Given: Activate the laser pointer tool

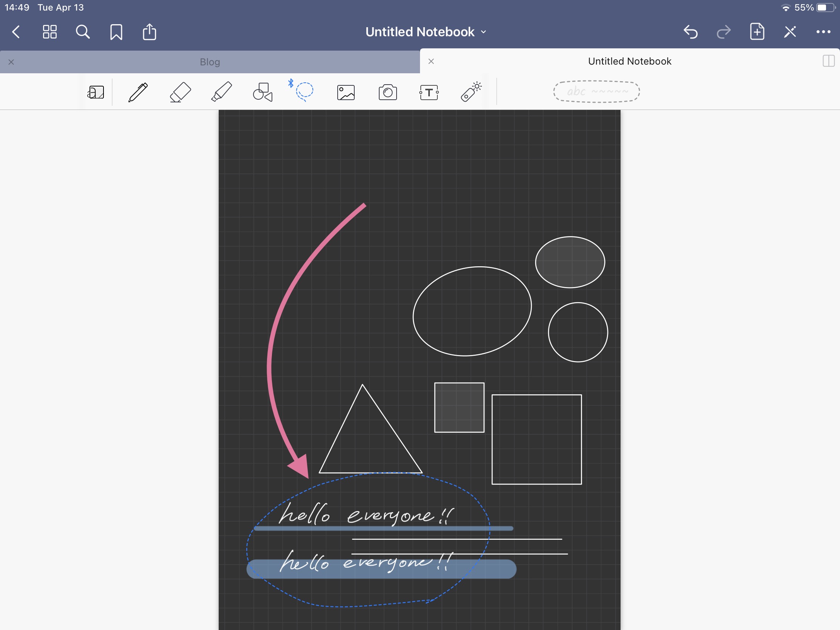Looking at the screenshot, I should 471,92.
